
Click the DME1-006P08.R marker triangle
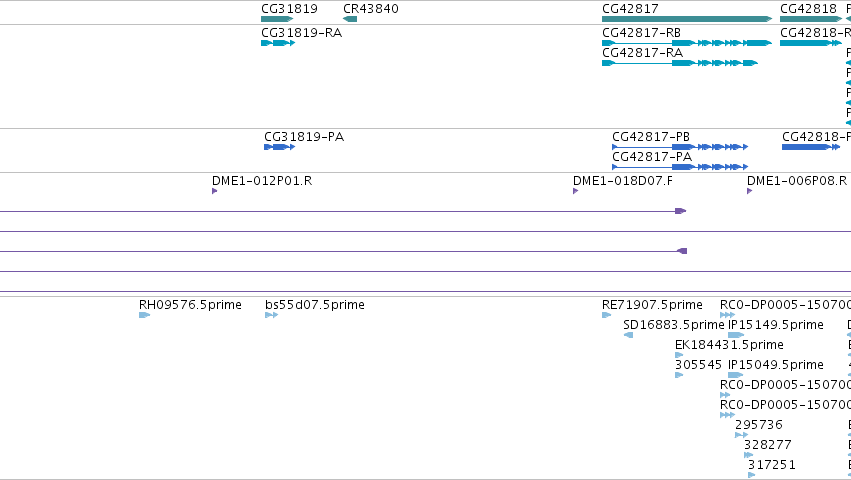coord(750,191)
